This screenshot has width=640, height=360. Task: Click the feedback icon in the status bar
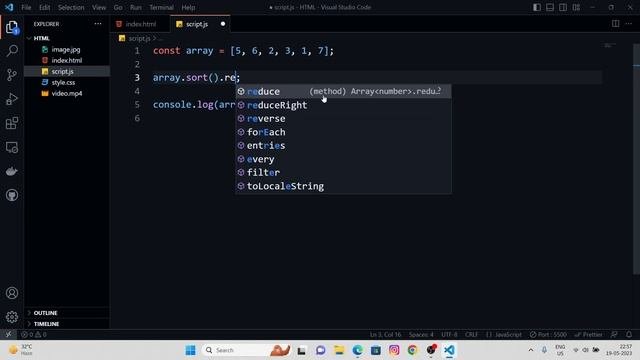pos(614,334)
